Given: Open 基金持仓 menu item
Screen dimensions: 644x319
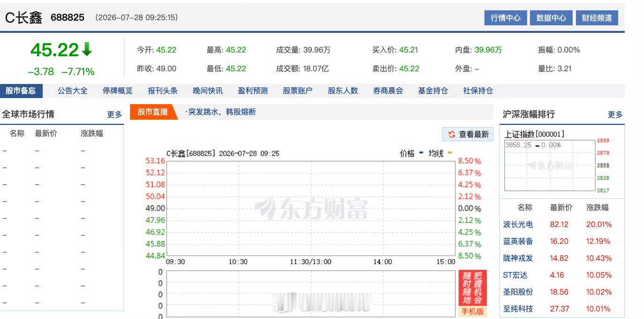Looking at the screenshot, I should [x=433, y=91].
